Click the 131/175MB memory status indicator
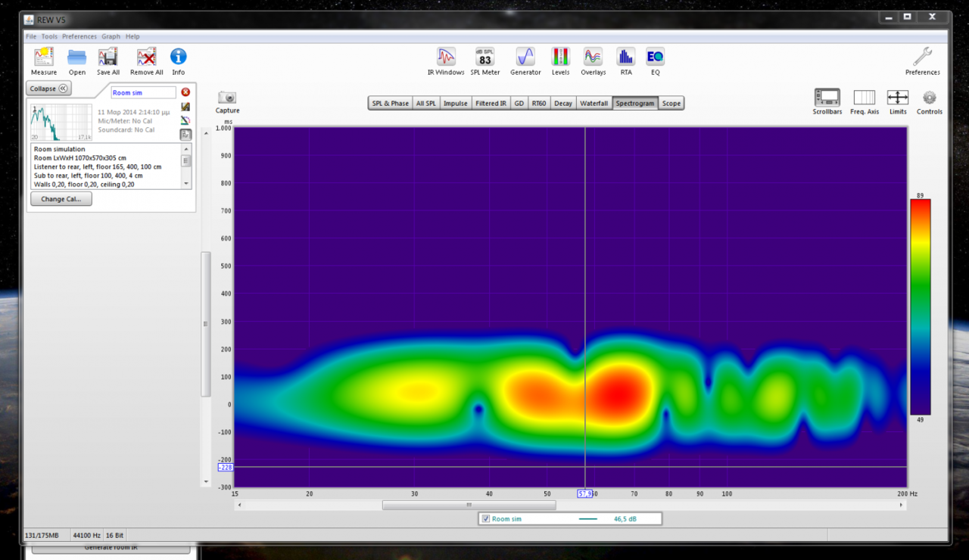969x560 pixels. pos(42,535)
